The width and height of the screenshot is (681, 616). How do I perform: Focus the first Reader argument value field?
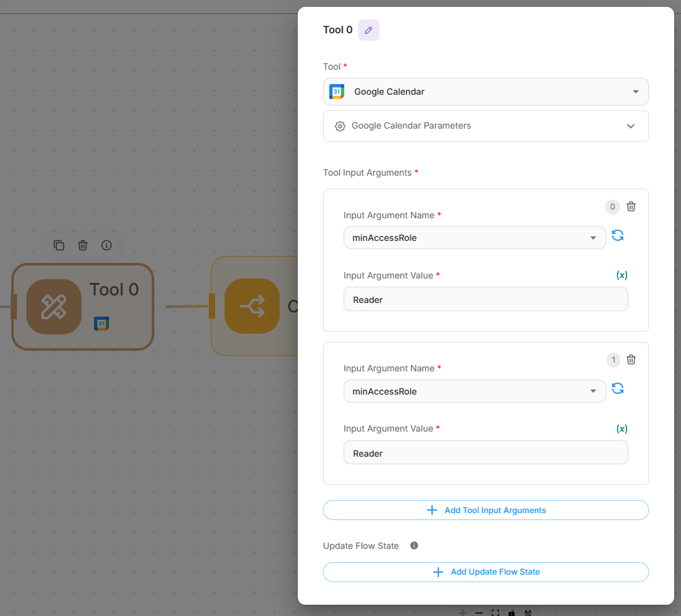tap(485, 300)
